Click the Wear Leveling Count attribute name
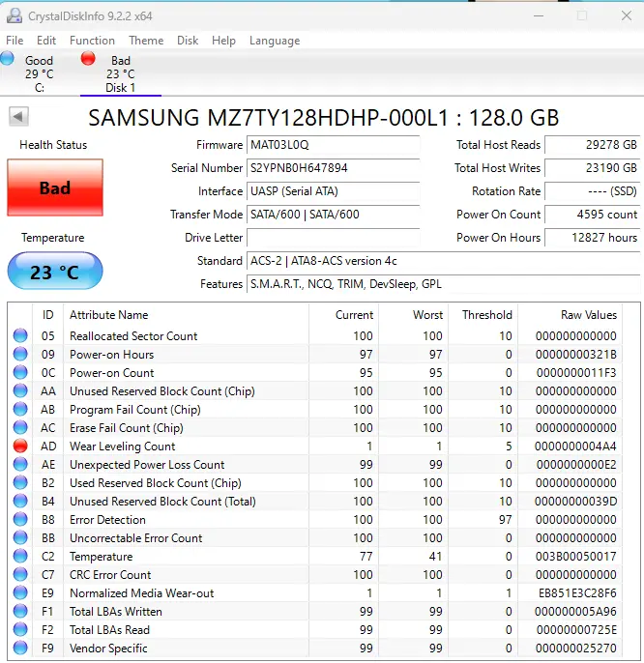The height and width of the screenshot is (663, 644). pyautogui.click(x=122, y=447)
